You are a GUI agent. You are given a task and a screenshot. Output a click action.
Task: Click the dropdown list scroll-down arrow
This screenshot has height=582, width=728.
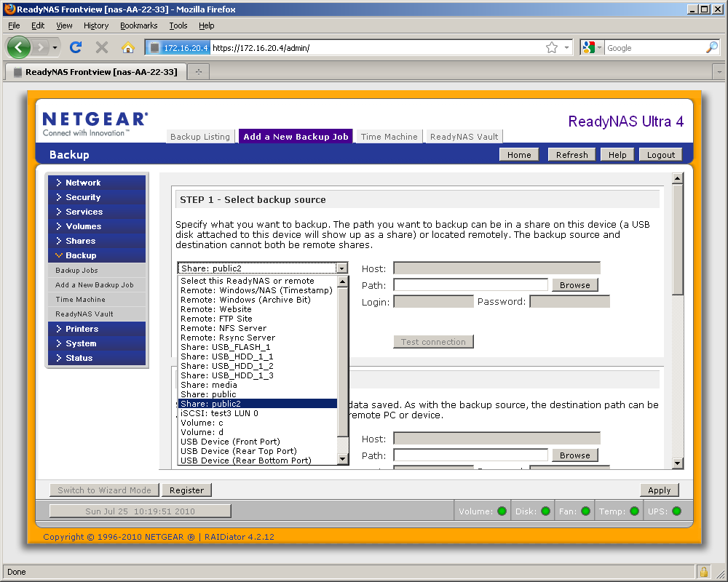click(343, 459)
